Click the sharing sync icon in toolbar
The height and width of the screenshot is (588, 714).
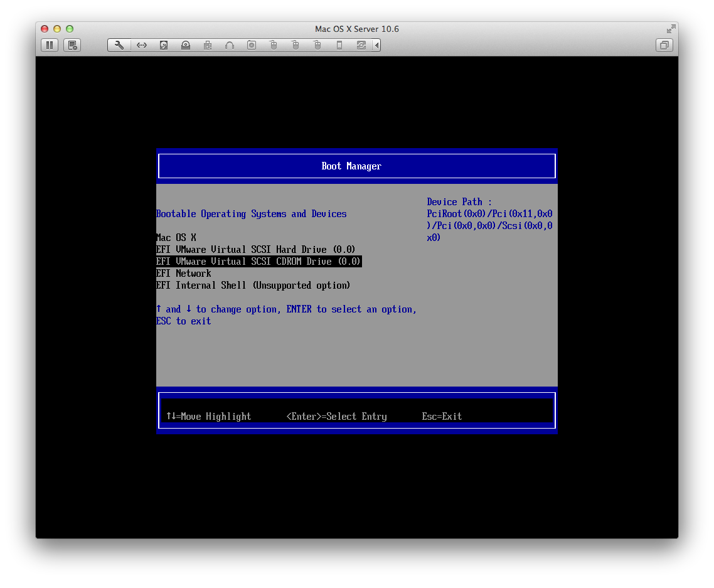tap(361, 45)
